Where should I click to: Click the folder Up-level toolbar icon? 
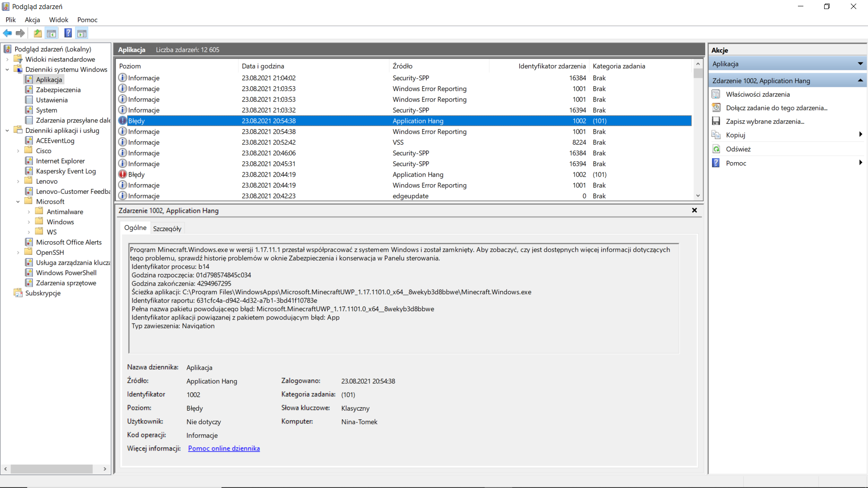(x=38, y=33)
